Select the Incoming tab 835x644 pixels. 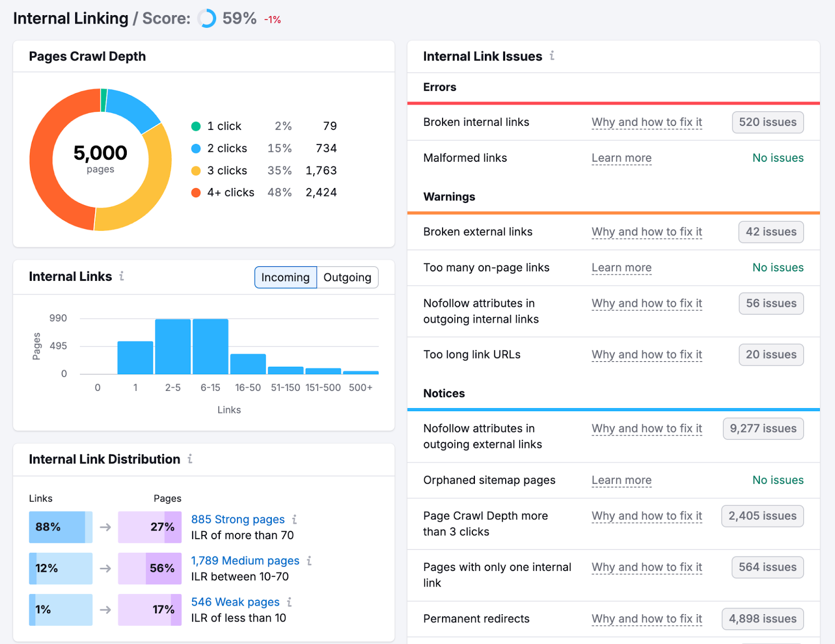[x=285, y=277]
